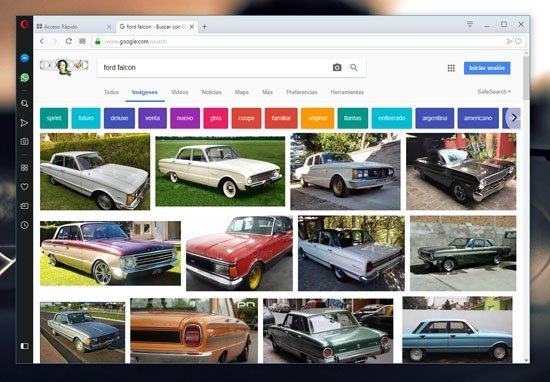This screenshot has width=550, height=382.
Task: Select the ghia filter chip
Action: click(216, 118)
